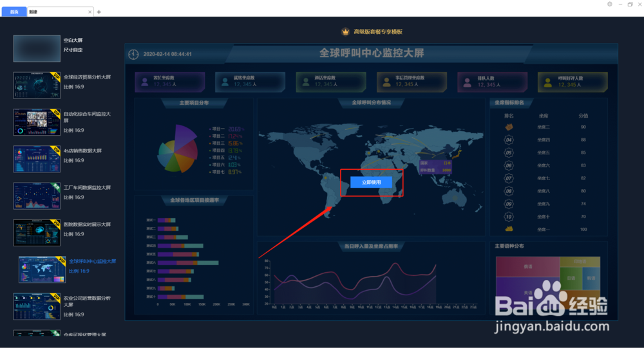This screenshot has height=348, width=644.
Task: Switch to the 首页 tab
Action: (x=14, y=12)
